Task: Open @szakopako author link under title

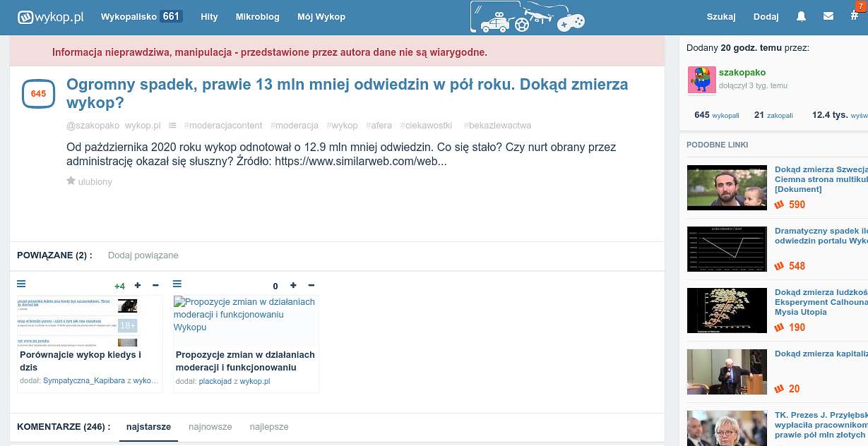Action: (93, 126)
